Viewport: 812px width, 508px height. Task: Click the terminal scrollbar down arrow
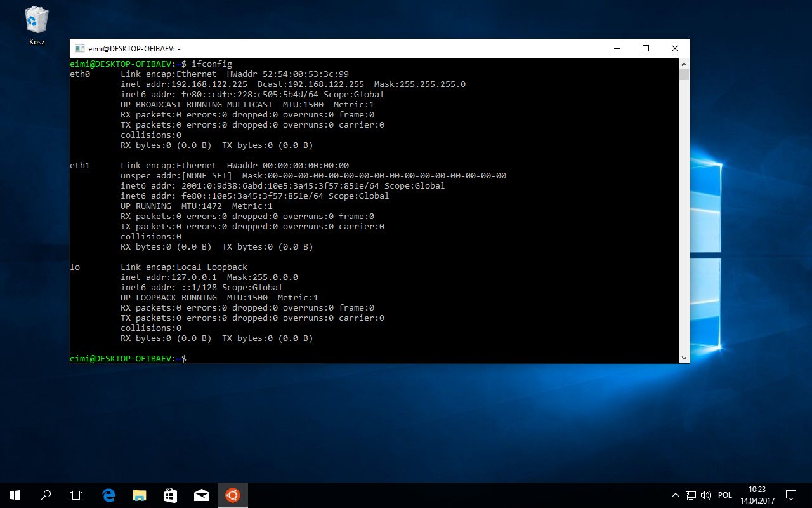(684, 358)
